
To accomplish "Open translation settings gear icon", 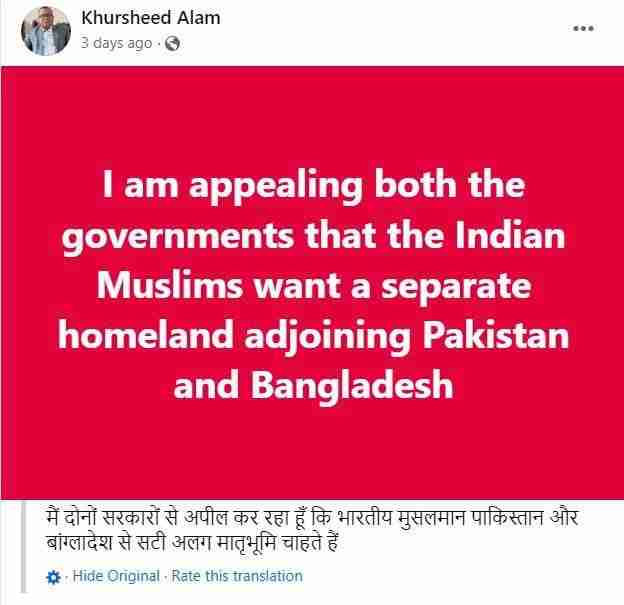I will (53, 577).
